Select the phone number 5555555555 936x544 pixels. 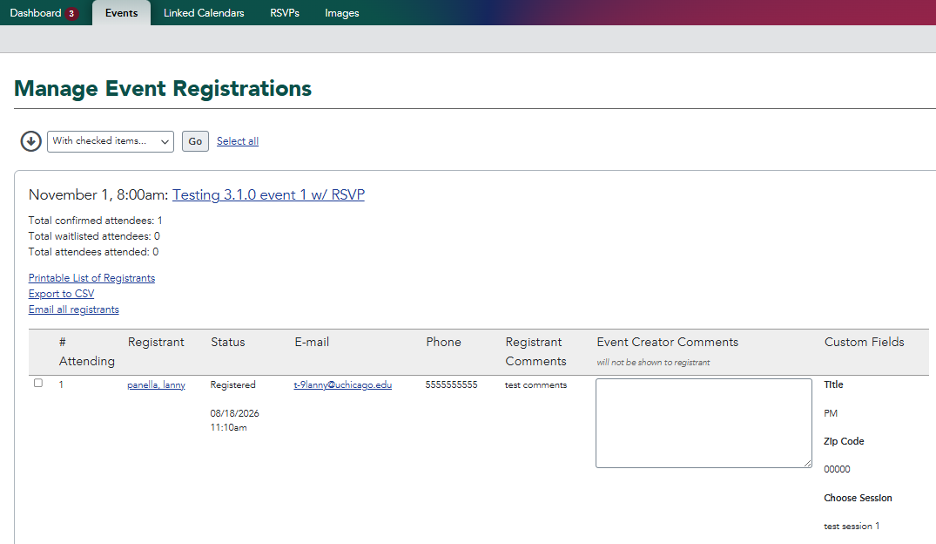point(451,385)
